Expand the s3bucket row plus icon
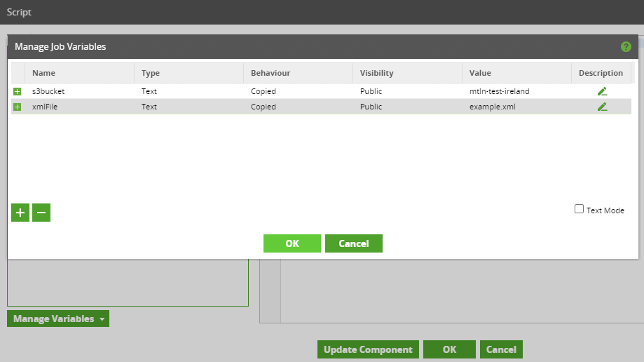Screen dimensions: 644x362 click(x=18, y=91)
